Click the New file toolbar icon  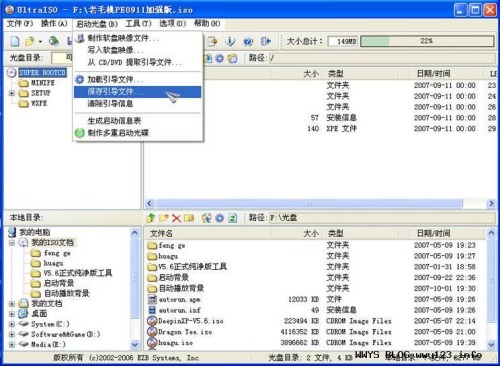tap(15, 41)
